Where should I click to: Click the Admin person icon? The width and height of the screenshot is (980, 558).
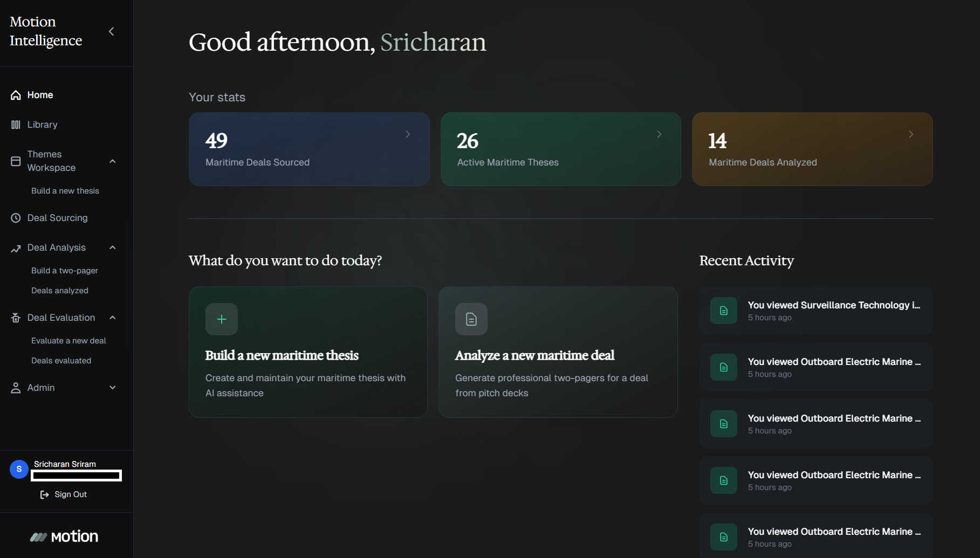point(16,388)
